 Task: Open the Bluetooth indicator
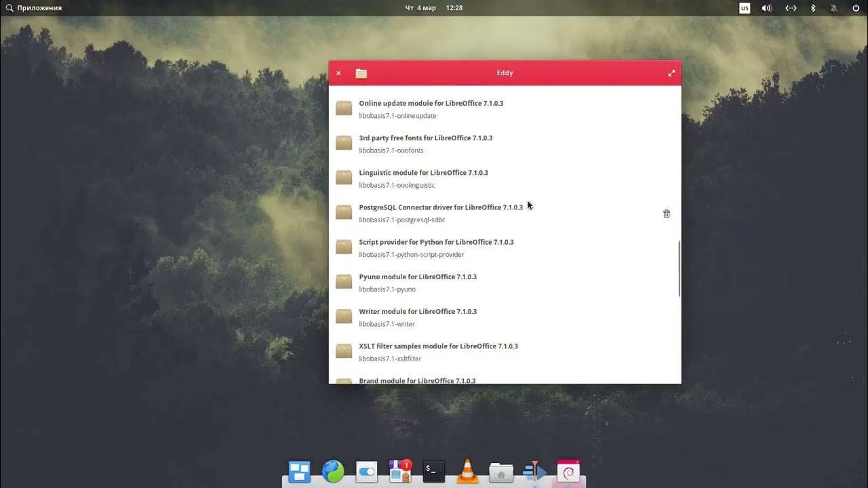[813, 8]
